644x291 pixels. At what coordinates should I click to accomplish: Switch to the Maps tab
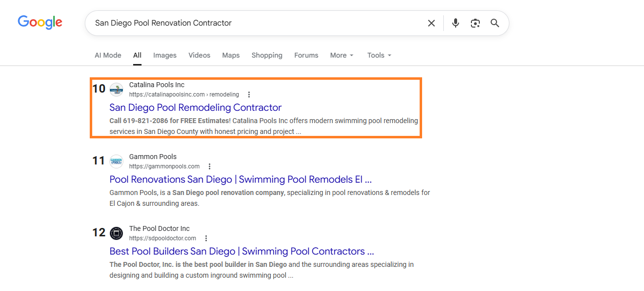point(231,55)
